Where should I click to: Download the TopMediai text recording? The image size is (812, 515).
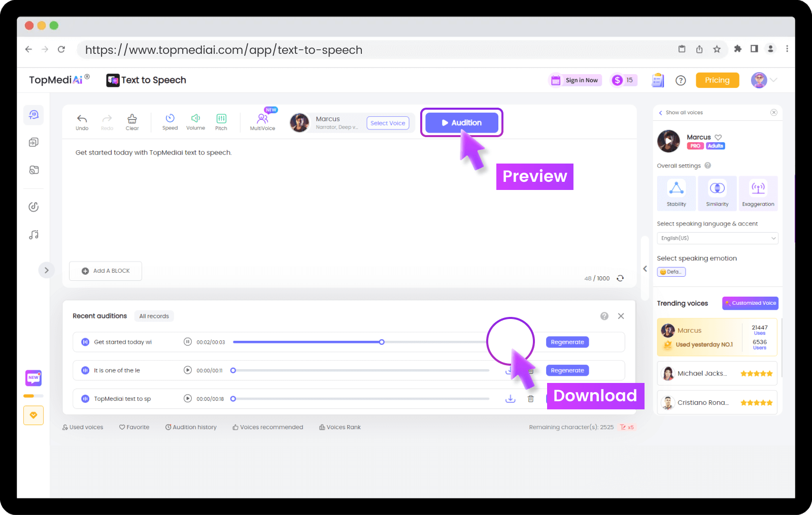(x=510, y=399)
